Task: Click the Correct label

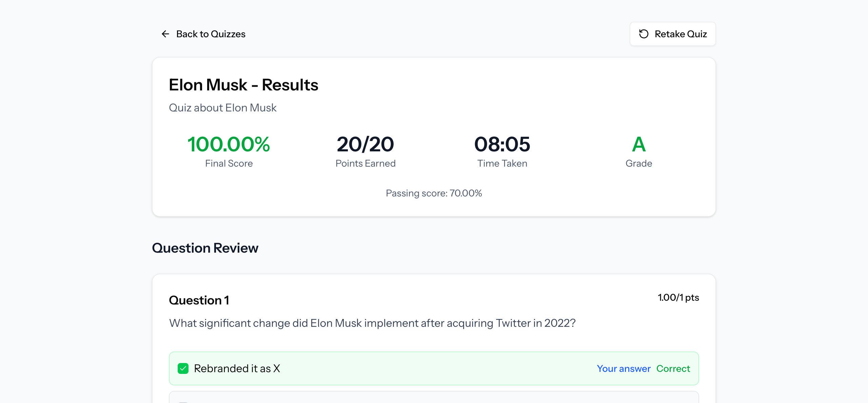Action: 673,368
